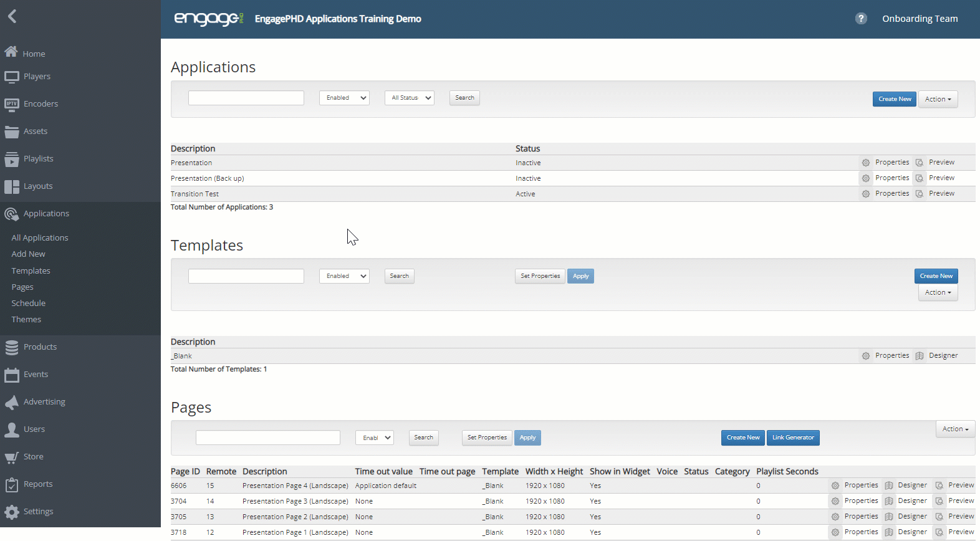Open Properties gear for Transition Test

coord(866,194)
